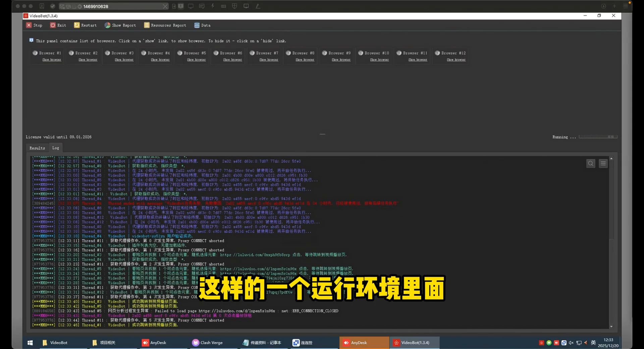Show browser for Browser #11
Image resolution: width=644 pixels, height=349 pixels.
pyautogui.click(x=418, y=60)
